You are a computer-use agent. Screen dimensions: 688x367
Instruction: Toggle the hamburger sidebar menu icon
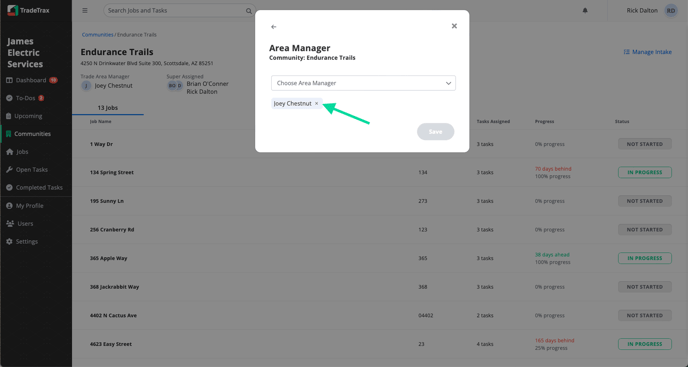pos(85,11)
